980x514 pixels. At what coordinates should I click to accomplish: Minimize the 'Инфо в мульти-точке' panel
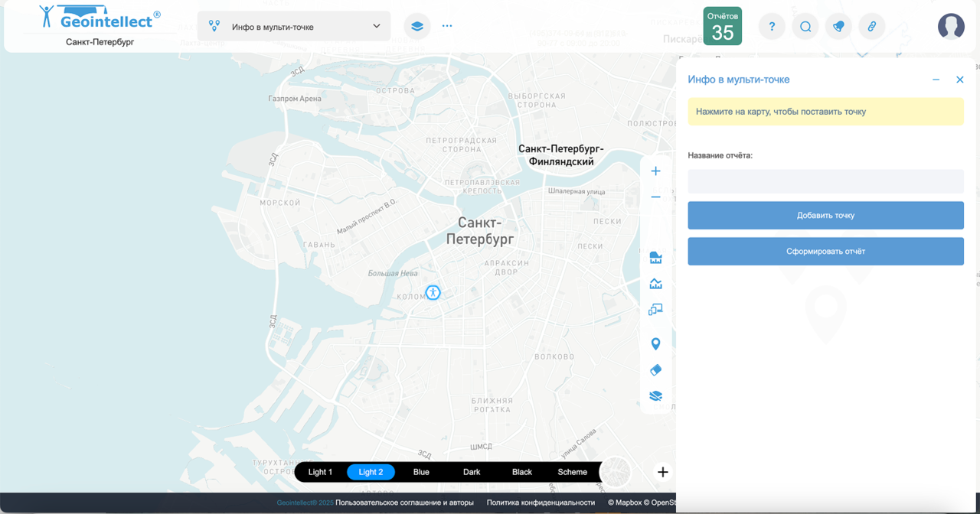(936, 80)
